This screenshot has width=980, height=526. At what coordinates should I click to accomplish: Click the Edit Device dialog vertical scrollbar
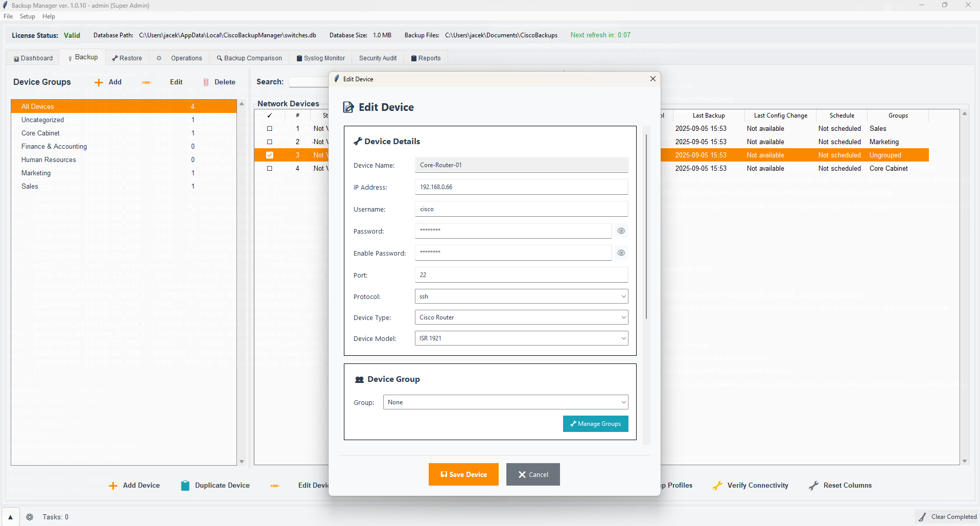click(646, 226)
